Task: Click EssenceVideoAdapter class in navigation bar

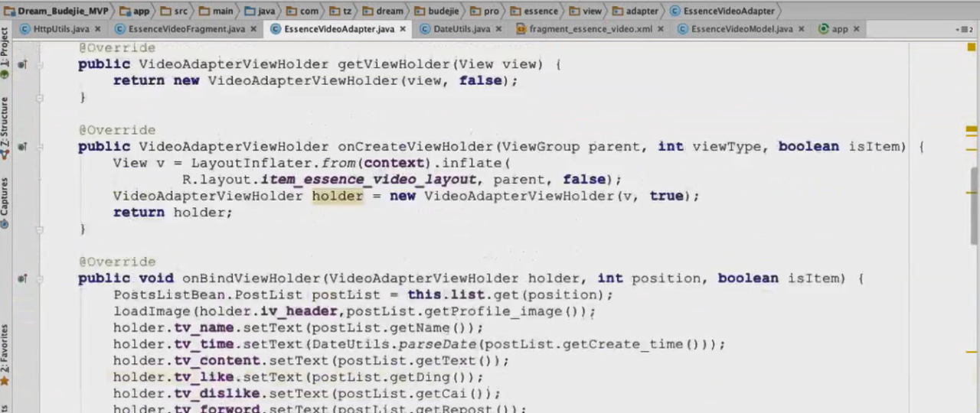Action: 721,11
